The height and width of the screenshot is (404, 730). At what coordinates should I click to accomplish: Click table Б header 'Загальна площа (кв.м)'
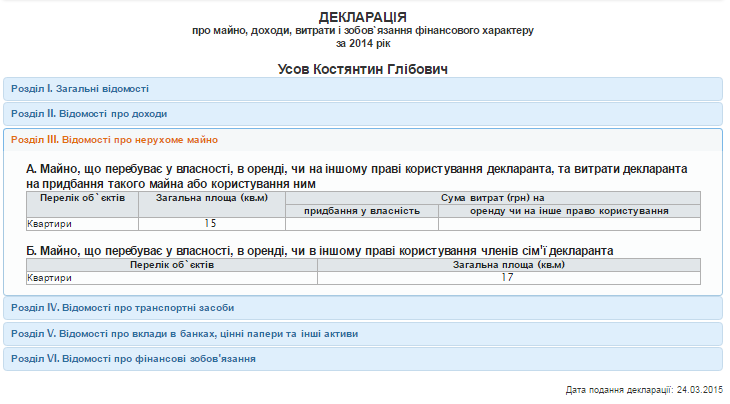tap(509, 265)
